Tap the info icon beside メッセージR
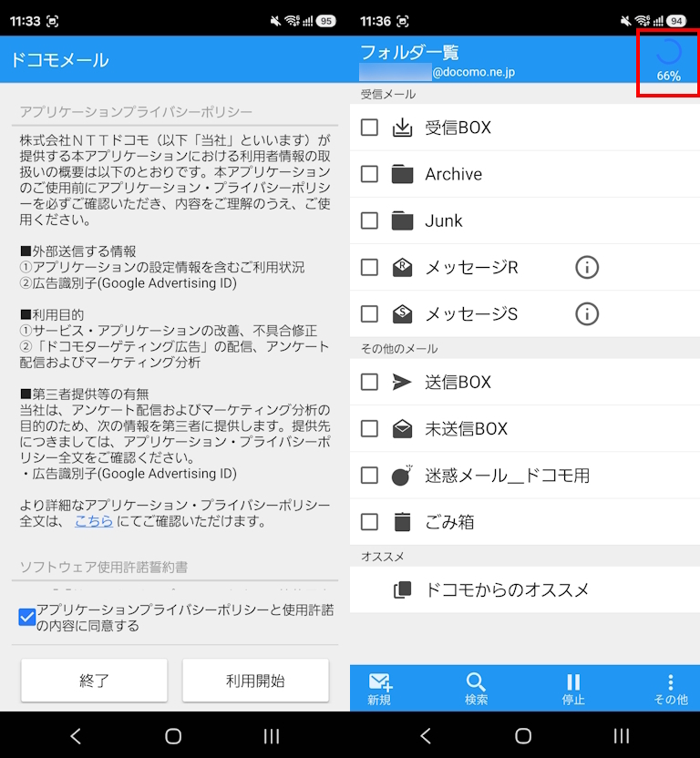Image resolution: width=700 pixels, height=758 pixels. [x=587, y=267]
